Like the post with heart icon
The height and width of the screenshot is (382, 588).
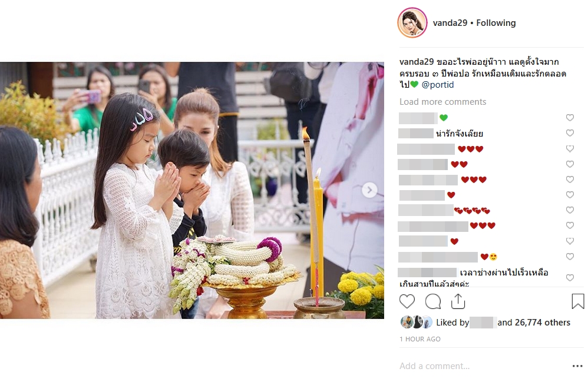tap(407, 301)
